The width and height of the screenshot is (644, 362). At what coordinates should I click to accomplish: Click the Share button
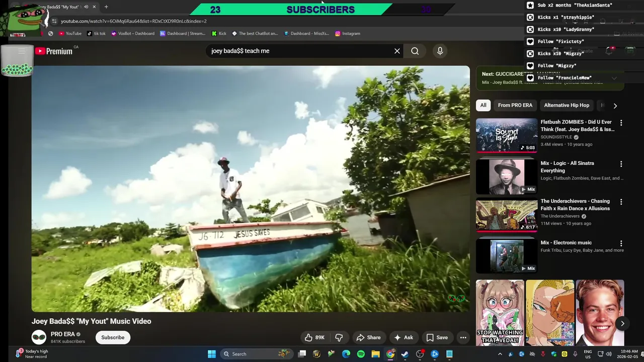[x=368, y=337]
